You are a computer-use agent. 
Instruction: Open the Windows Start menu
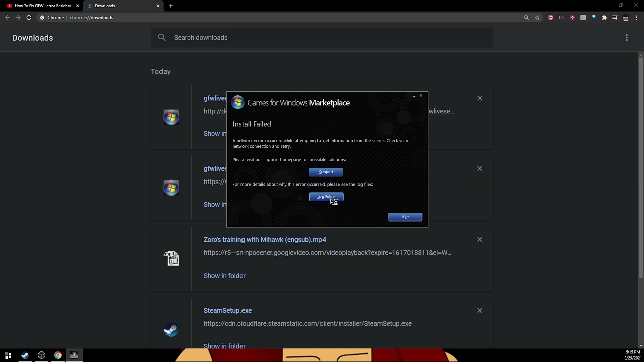(x=8, y=355)
